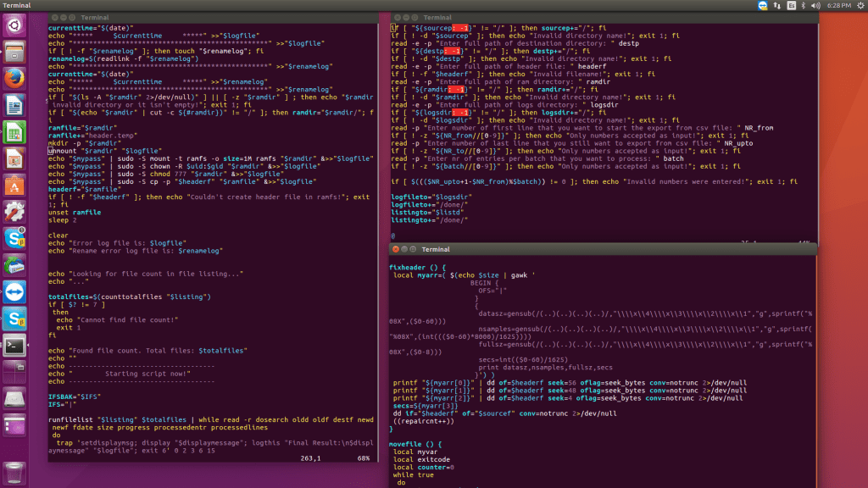This screenshot has height=488, width=868.
Task: Click '263,1' cursor position in left terminal
Action: 310,458
